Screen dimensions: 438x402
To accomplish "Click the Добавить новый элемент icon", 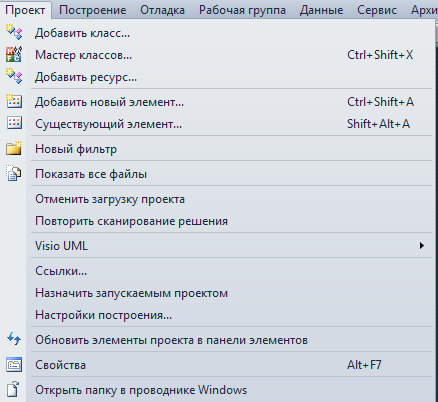I will pyautogui.click(x=14, y=101).
